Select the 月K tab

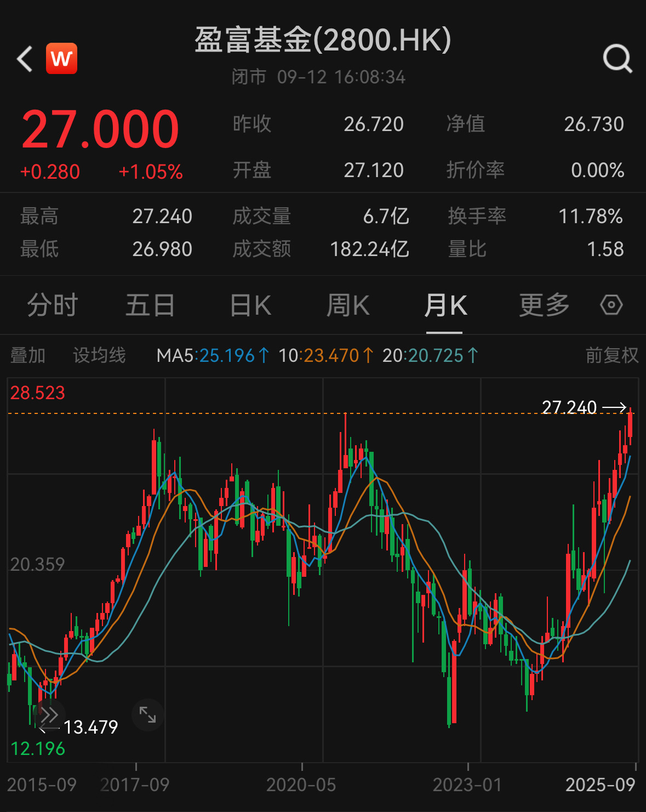tap(445, 305)
